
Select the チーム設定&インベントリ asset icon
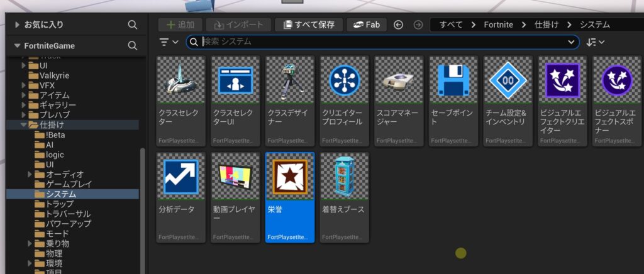pyautogui.click(x=508, y=80)
